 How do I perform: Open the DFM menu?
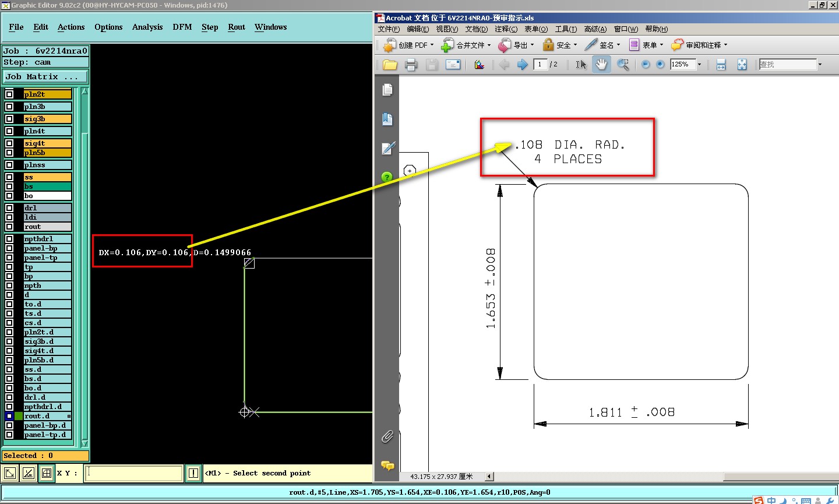click(x=182, y=27)
